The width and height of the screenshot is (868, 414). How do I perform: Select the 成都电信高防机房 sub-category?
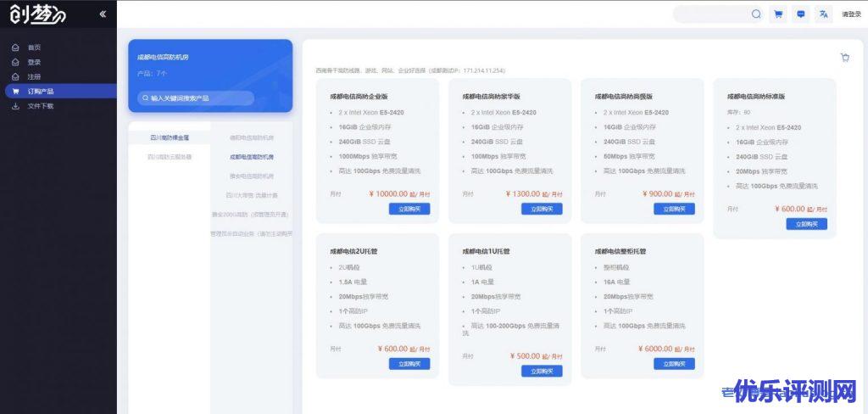[252, 157]
